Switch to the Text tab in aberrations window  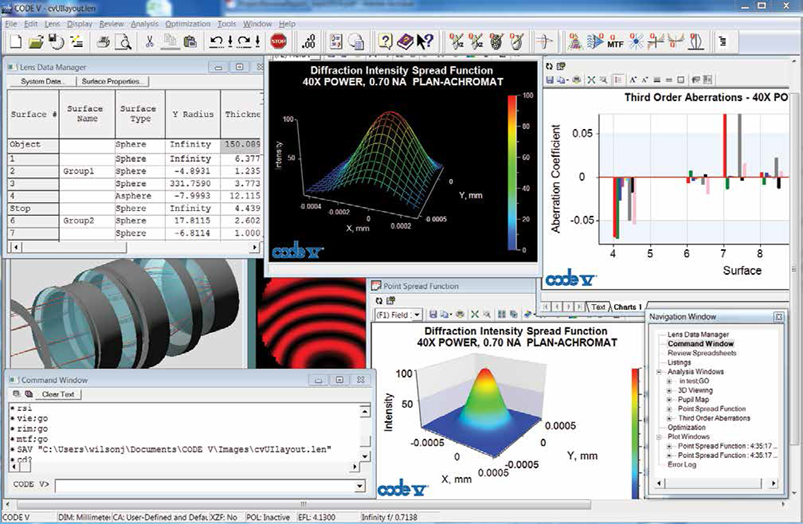pyautogui.click(x=598, y=307)
